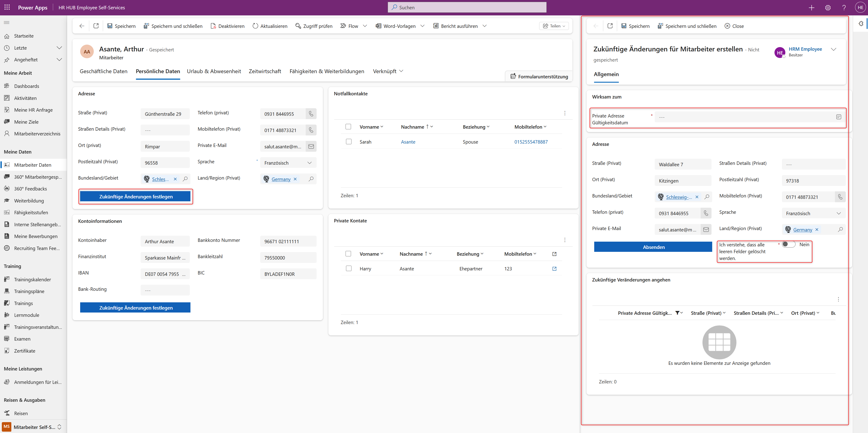Click the Suchen search field
This screenshot has width=868, height=433.
467,7
